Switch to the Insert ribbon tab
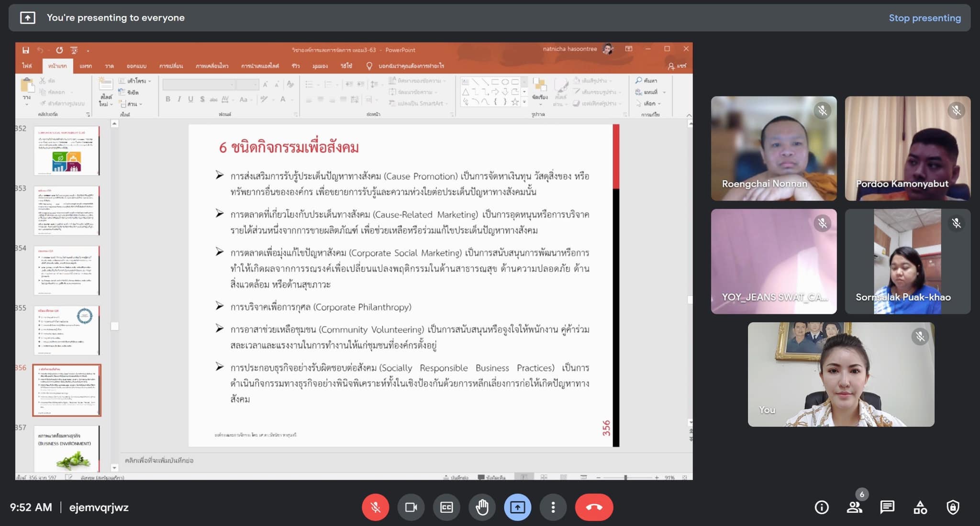 coord(86,66)
